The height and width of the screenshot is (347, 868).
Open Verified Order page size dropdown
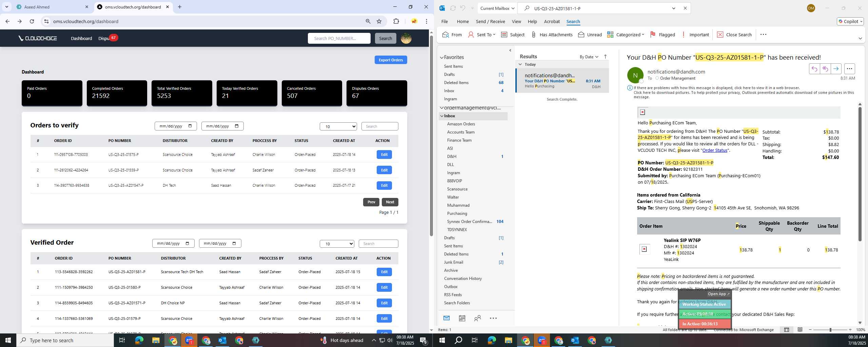pos(337,244)
